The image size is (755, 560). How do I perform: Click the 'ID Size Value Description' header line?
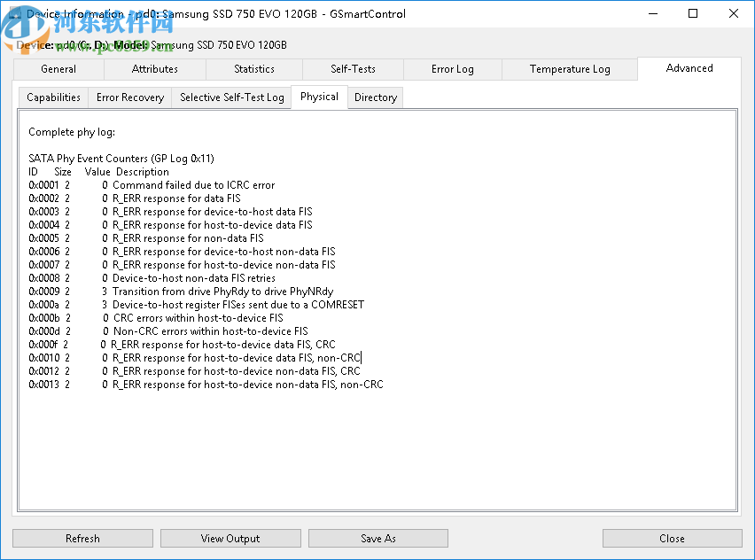coord(98,172)
